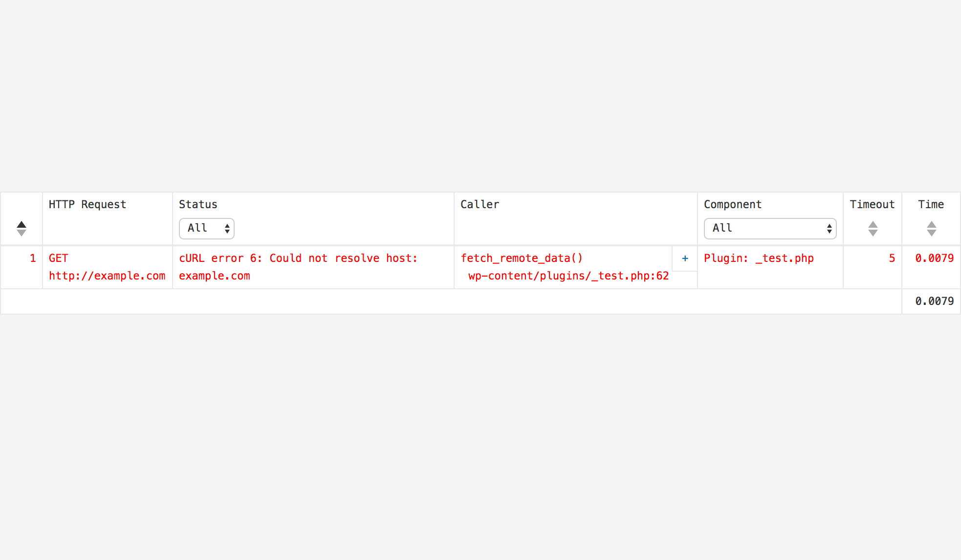Viewport: 961px width, 560px height.
Task: Sort row number column descending arrow
Action: 22,233
